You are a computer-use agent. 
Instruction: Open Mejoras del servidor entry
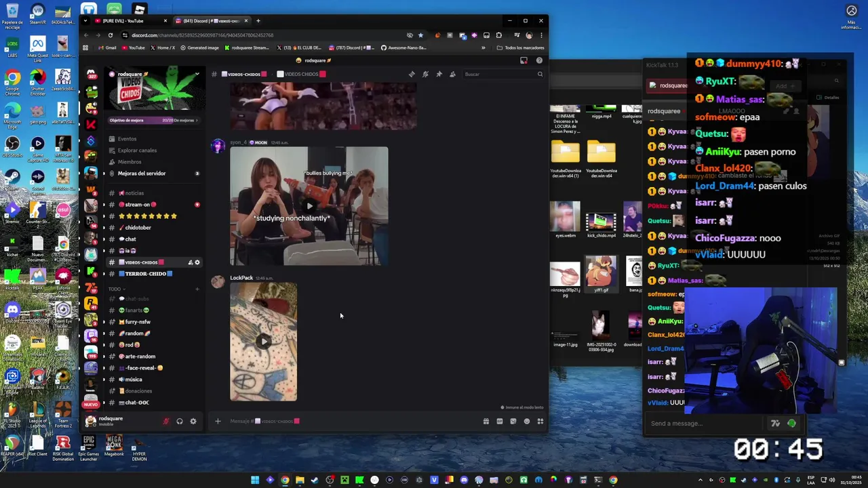[x=142, y=174]
